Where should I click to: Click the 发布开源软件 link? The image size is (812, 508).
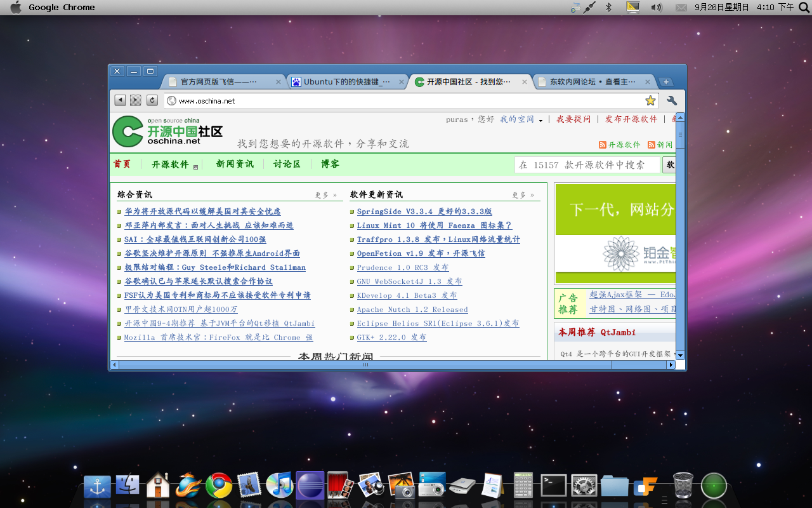(631, 119)
